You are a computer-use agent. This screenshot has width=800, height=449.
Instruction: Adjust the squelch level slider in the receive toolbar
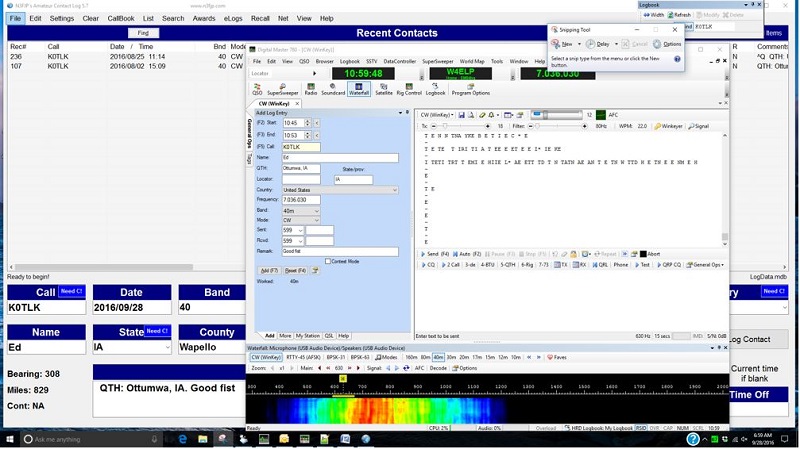[x=555, y=115]
